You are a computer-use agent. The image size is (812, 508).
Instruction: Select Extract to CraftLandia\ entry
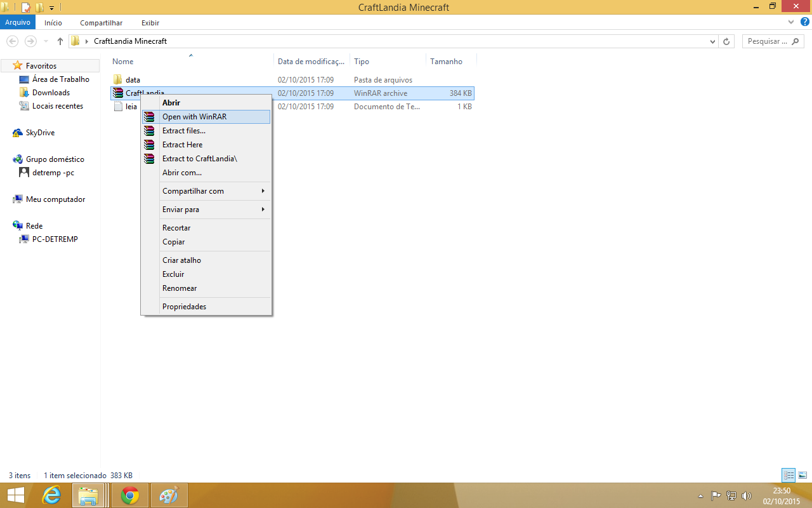[206, 159]
